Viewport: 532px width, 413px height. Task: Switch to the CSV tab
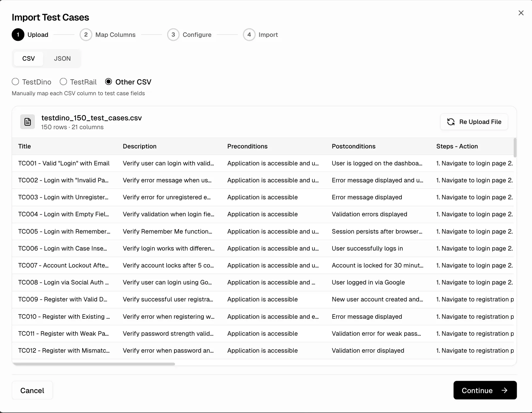(28, 59)
